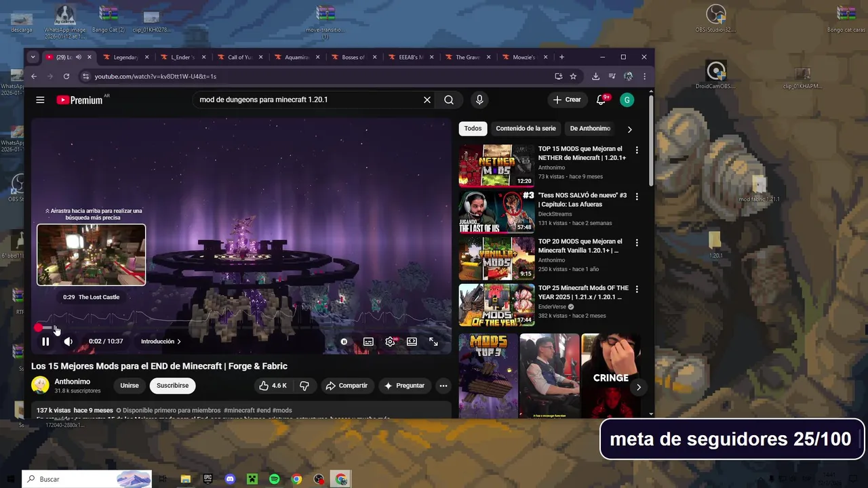This screenshot has width=868, height=488.
Task: Open options for TOP 20 MODS Vanilla video
Action: point(636,243)
